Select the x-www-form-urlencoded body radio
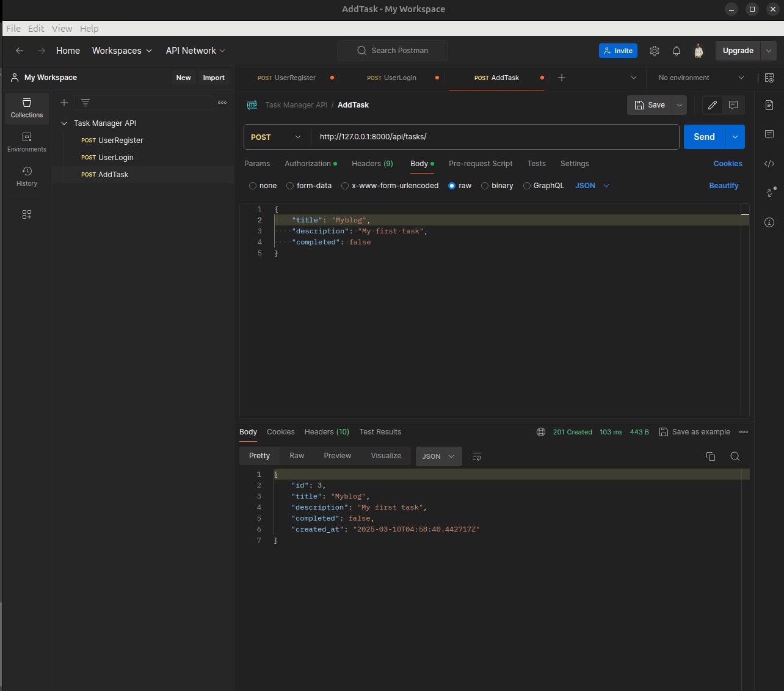 pos(345,186)
